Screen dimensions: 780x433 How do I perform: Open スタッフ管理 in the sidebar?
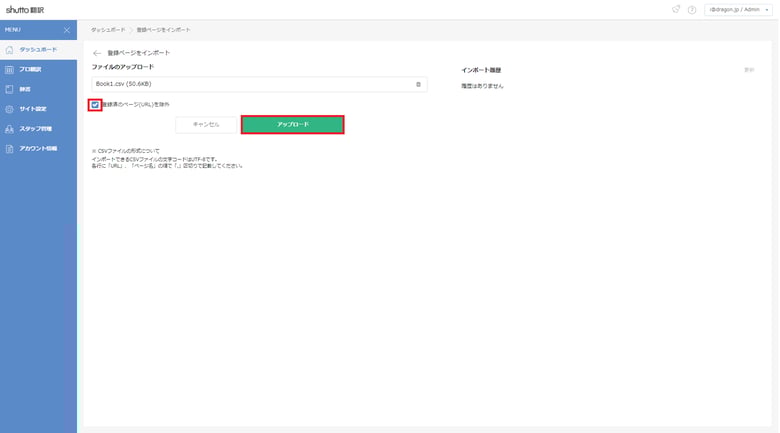[x=38, y=129]
